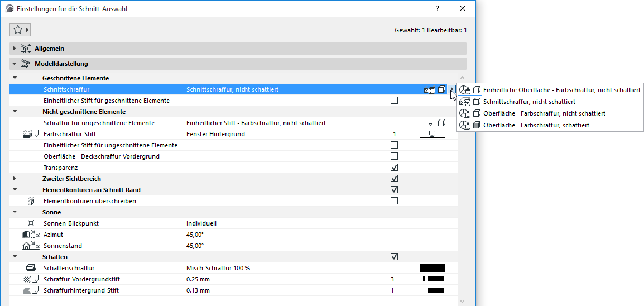The width and height of the screenshot is (644, 306).
Task: Enable Einheitlicher Stift für geschnittene Elemente checkbox
Action: click(x=395, y=101)
